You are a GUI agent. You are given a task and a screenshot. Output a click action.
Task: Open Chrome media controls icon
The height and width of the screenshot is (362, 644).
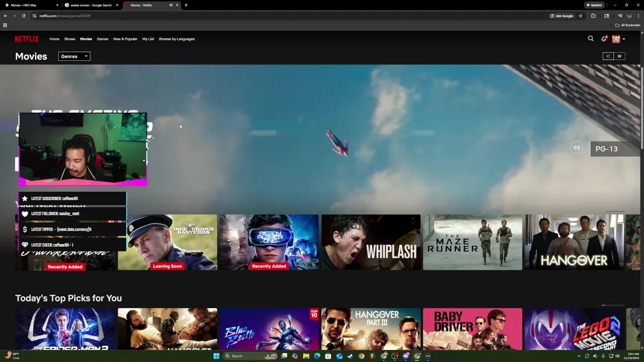620,16
